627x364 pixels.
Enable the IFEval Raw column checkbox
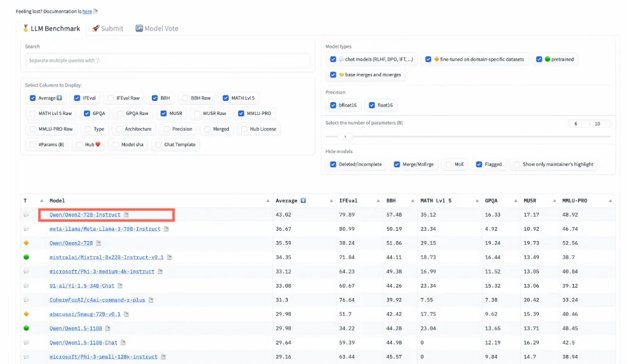(110, 98)
